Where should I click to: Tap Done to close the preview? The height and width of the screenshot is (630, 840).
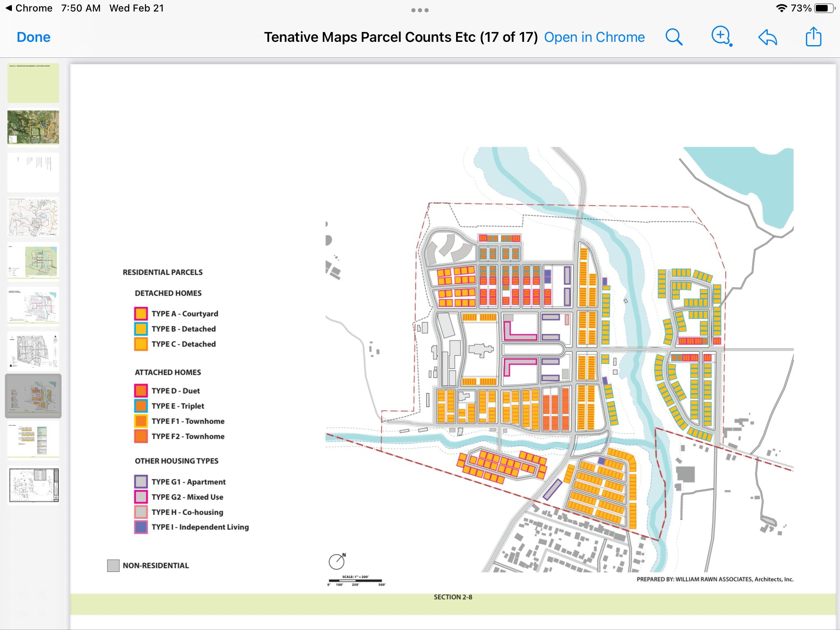[x=33, y=37]
